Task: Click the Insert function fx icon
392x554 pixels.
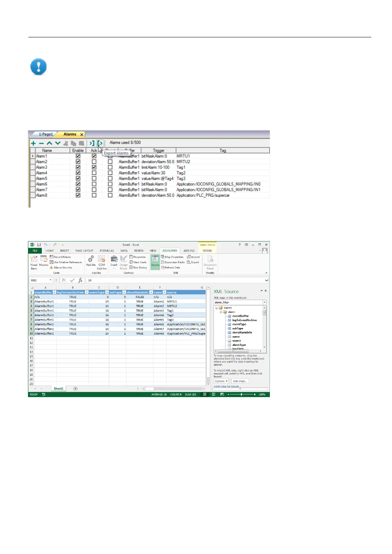Action: [x=80, y=280]
